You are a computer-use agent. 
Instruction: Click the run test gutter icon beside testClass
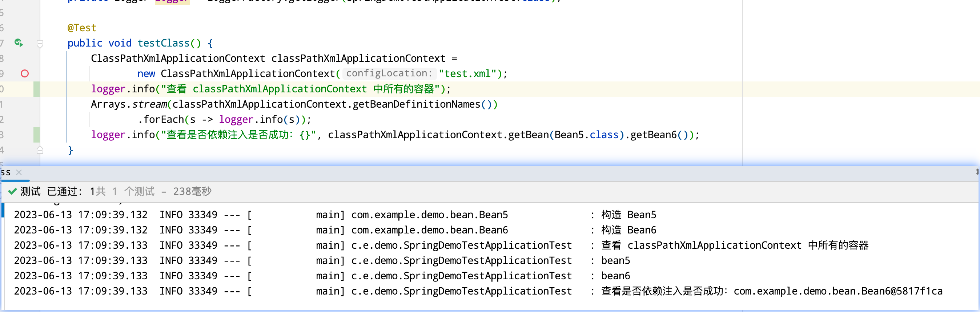(19, 43)
